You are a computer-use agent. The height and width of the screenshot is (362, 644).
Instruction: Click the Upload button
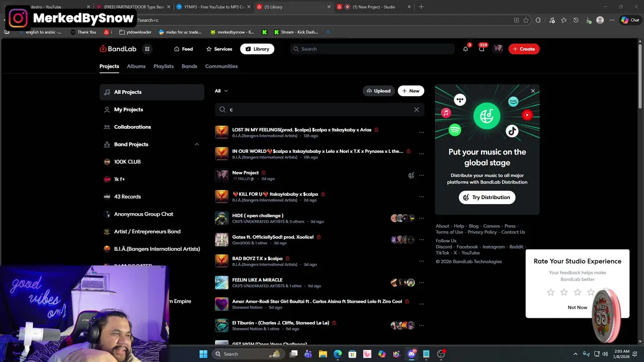coord(378,91)
